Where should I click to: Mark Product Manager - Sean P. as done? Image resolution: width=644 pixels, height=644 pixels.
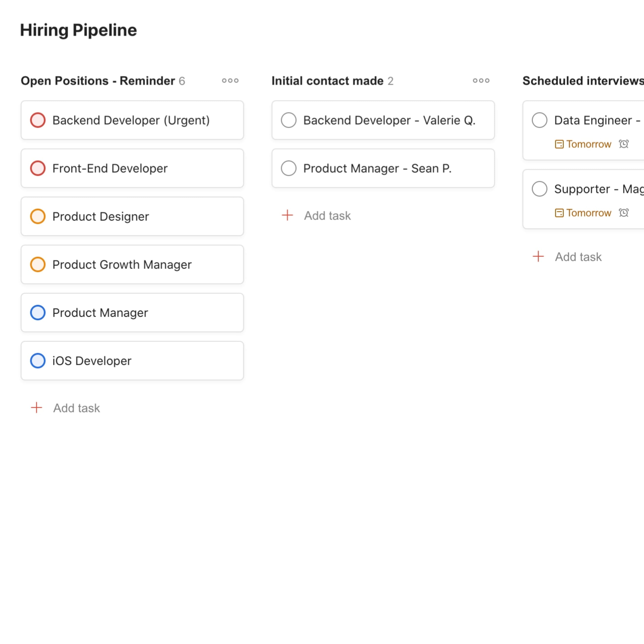[288, 168]
